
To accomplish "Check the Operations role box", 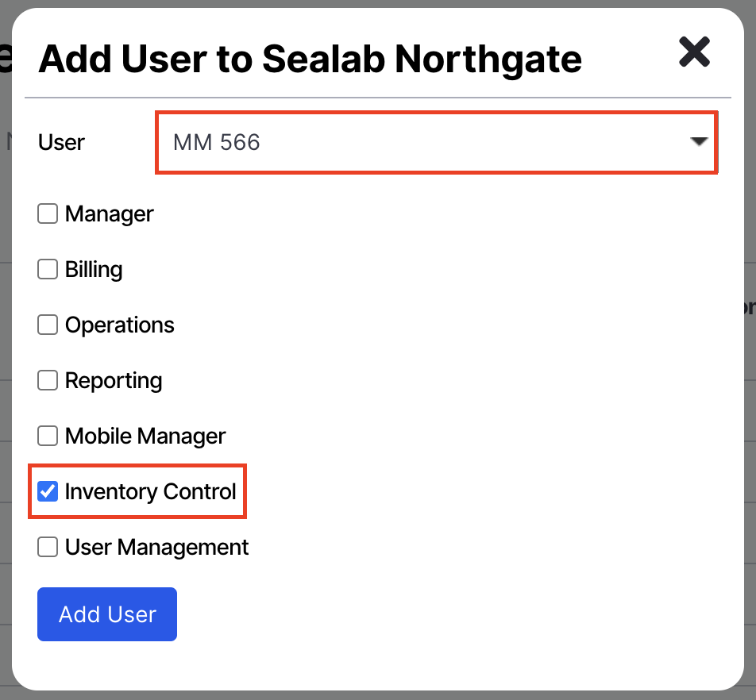I will (x=48, y=325).
